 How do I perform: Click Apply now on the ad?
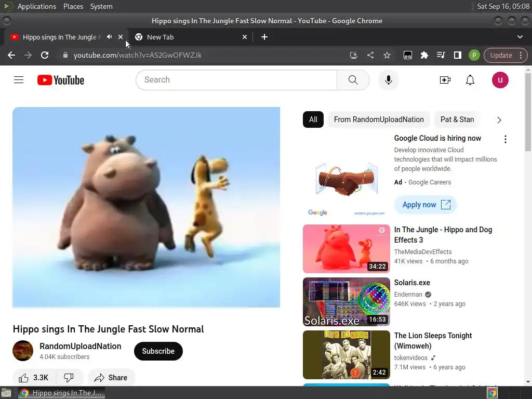425,205
